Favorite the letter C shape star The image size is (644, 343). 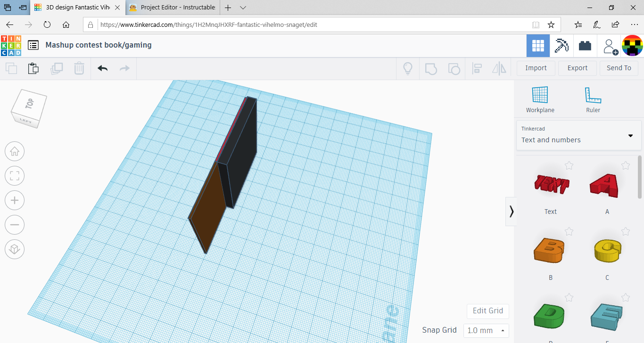pos(626,231)
